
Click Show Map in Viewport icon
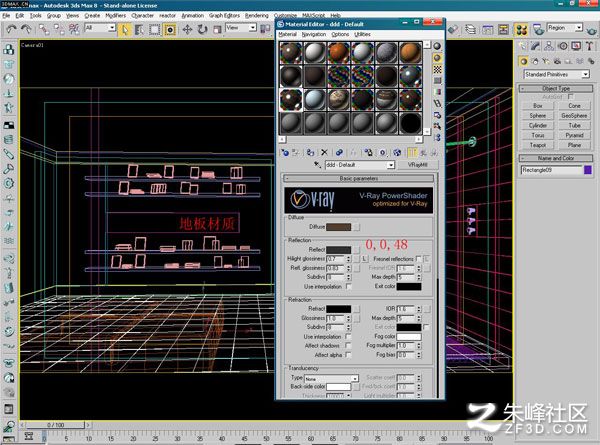tap(397, 153)
